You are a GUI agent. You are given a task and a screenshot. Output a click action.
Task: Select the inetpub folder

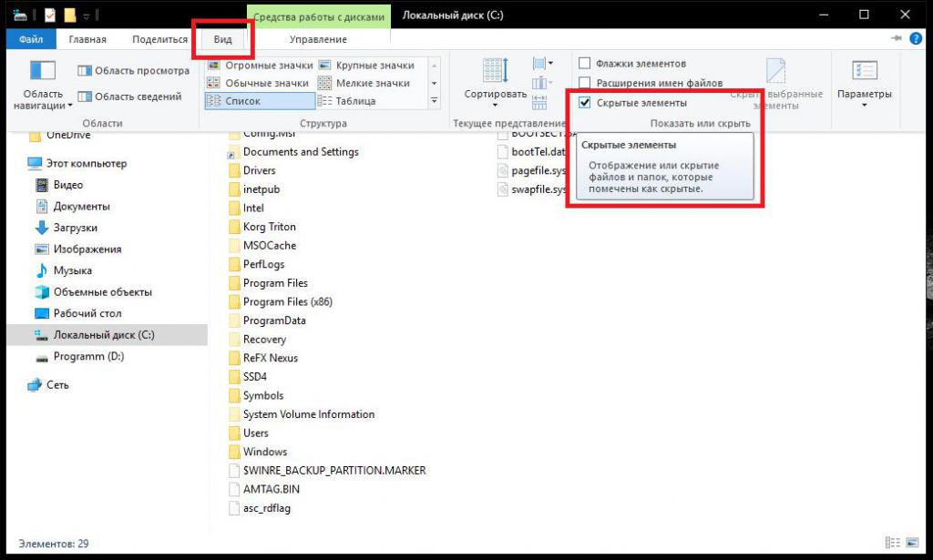click(254, 189)
